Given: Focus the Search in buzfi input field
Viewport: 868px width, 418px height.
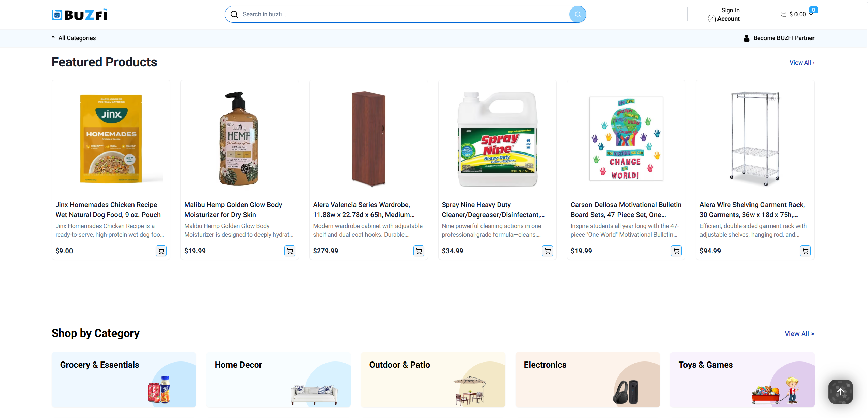Looking at the screenshot, I should click(x=402, y=14).
